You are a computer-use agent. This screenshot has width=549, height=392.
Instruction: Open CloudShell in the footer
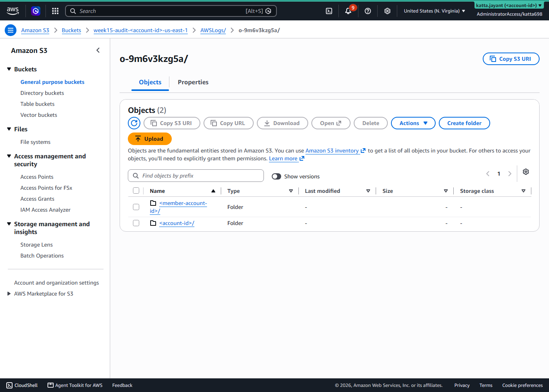pyautogui.click(x=22, y=385)
